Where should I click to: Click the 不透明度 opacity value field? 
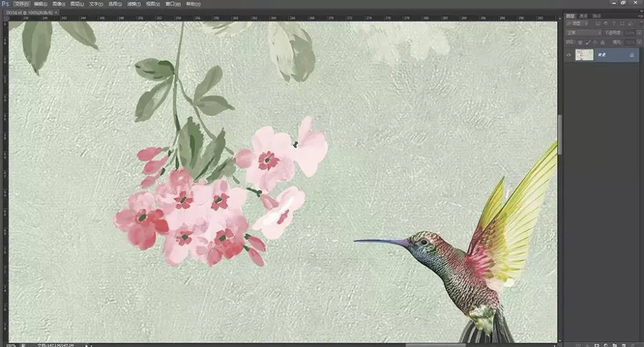click(630, 33)
